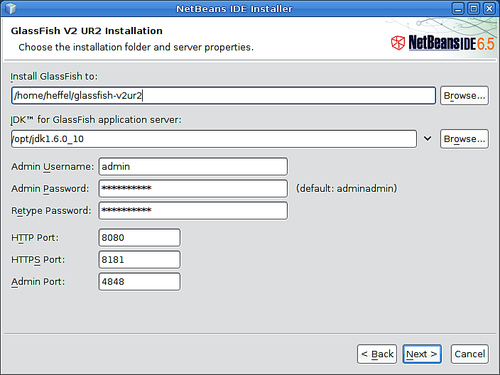This screenshot has height=375, width=500.
Task: Click the Admin Username field
Action: point(193,166)
